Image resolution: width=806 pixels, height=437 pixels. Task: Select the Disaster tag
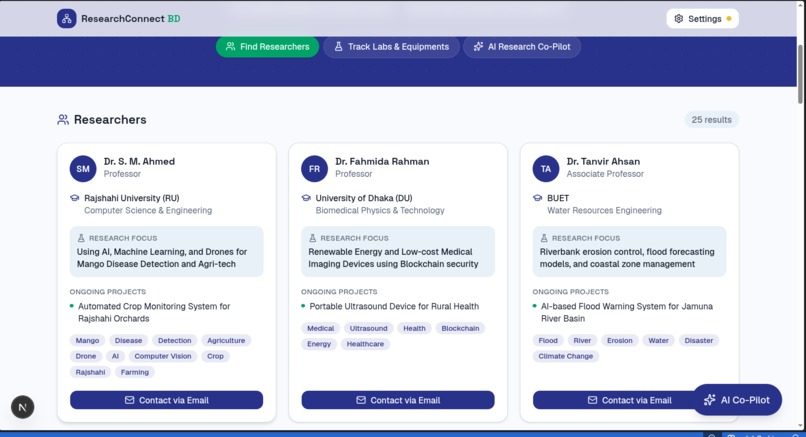699,340
